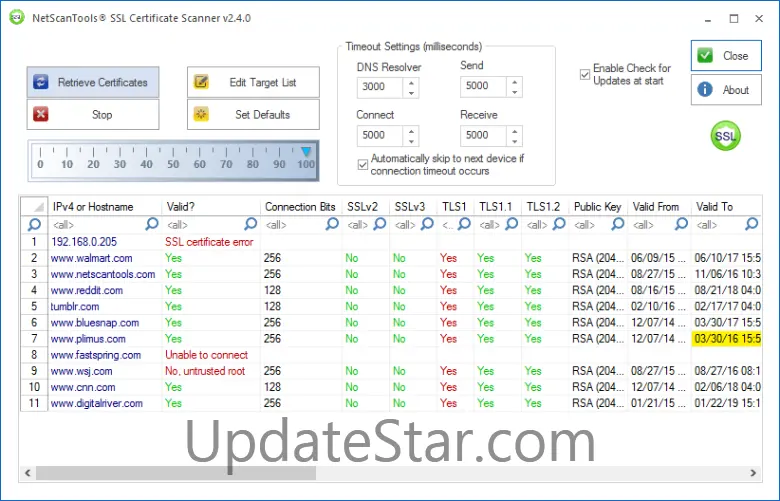Image resolution: width=780 pixels, height=501 pixels.
Task: Open filter search for Valid From column
Action: click(682, 224)
